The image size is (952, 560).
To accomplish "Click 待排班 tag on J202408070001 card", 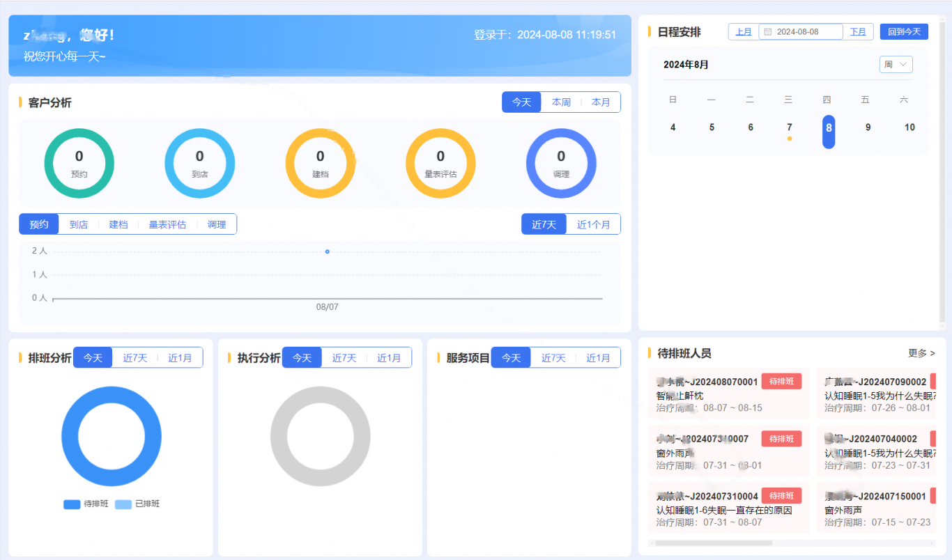I will point(782,381).
